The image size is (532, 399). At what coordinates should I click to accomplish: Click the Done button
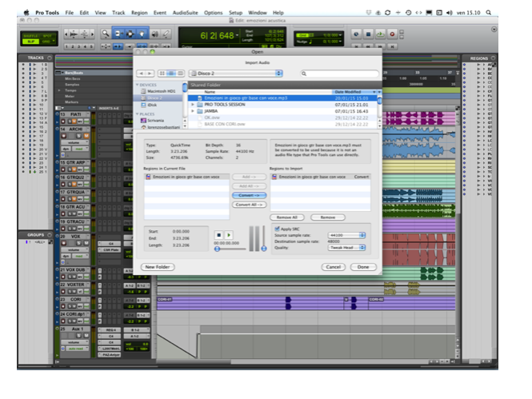tap(363, 267)
